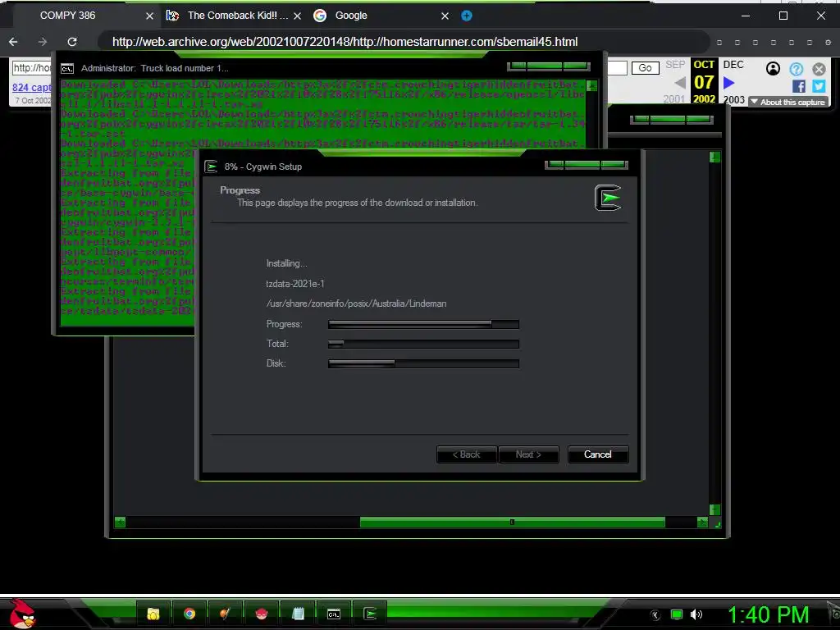The width and height of the screenshot is (840, 630).
Task: Open a new browser tab
Action: 467,16
